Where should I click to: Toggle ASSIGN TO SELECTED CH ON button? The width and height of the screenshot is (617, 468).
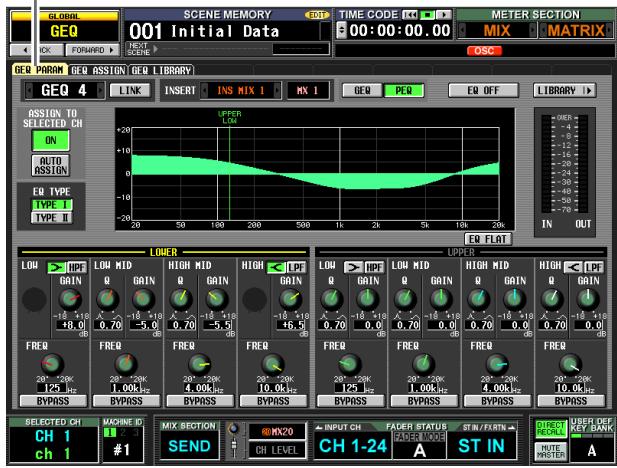51,141
